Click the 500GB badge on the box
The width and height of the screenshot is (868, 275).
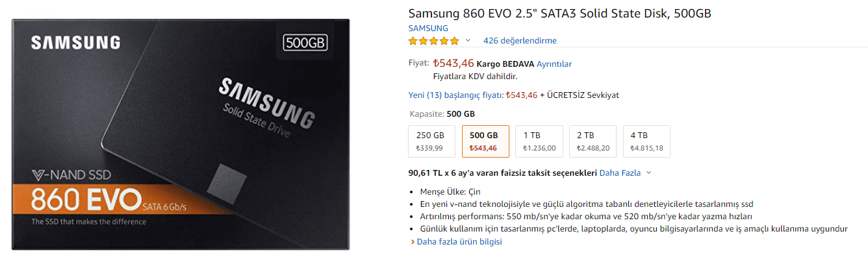[305, 43]
